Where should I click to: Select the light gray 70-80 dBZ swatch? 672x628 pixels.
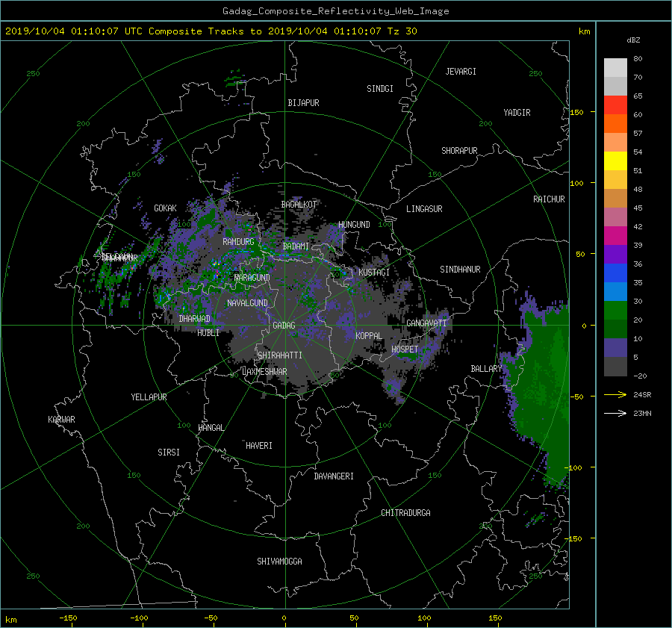pos(615,68)
